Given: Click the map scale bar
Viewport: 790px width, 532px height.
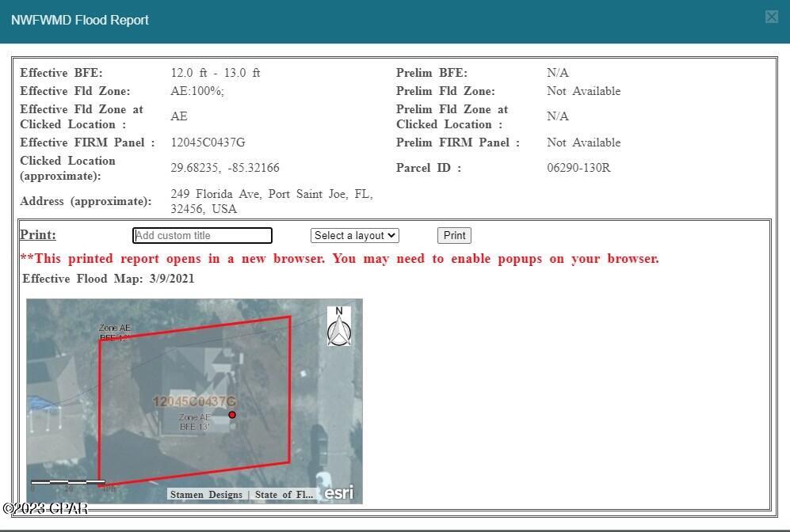Looking at the screenshot, I should pyautogui.click(x=68, y=481).
